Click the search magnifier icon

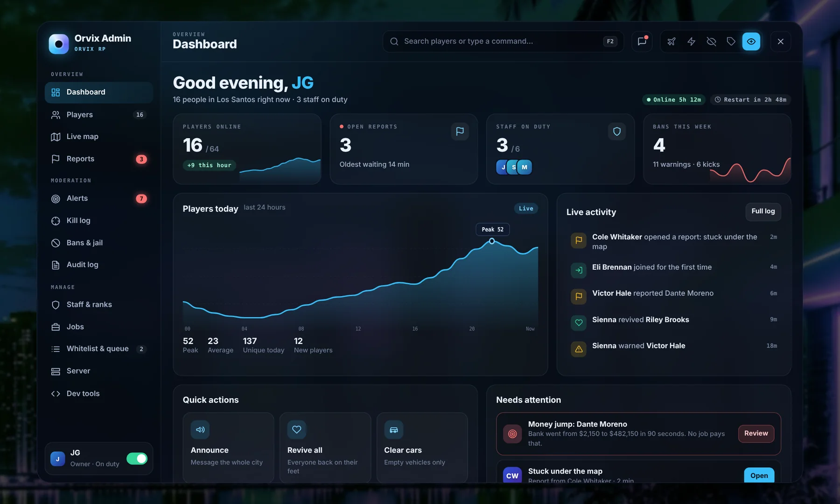pyautogui.click(x=394, y=42)
